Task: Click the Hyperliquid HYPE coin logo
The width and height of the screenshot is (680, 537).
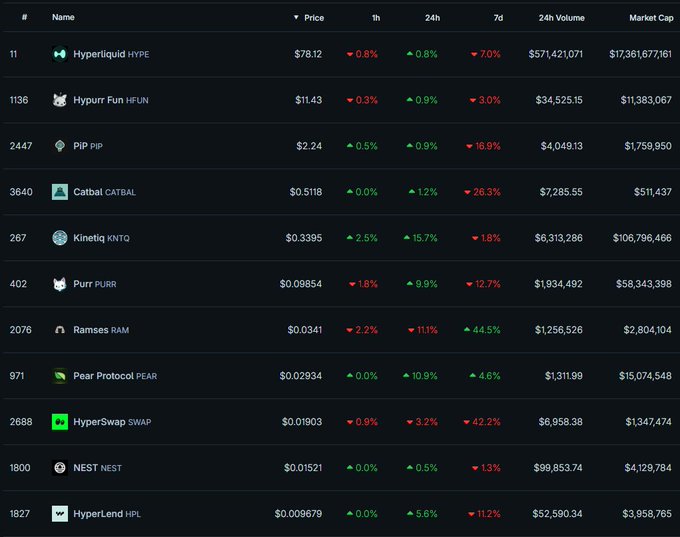Action: pyautogui.click(x=60, y=54)
